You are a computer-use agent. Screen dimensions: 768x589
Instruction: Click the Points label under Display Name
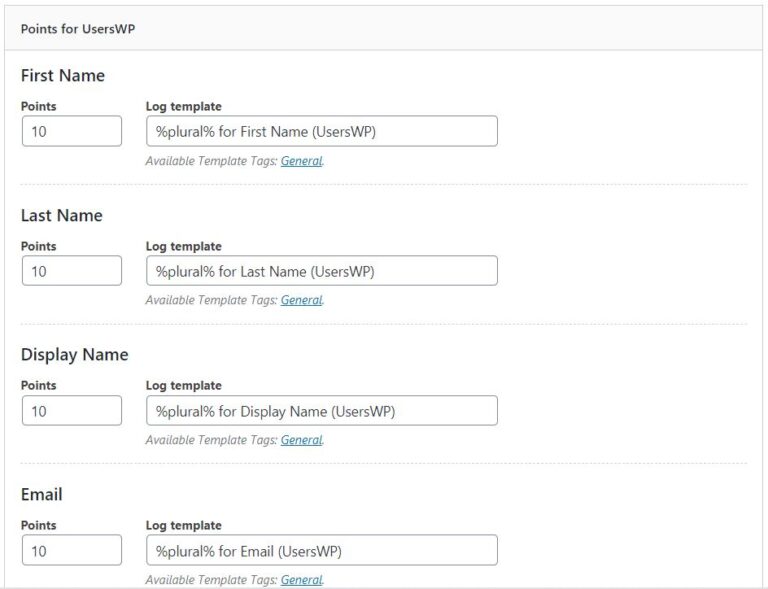point(39,385)
